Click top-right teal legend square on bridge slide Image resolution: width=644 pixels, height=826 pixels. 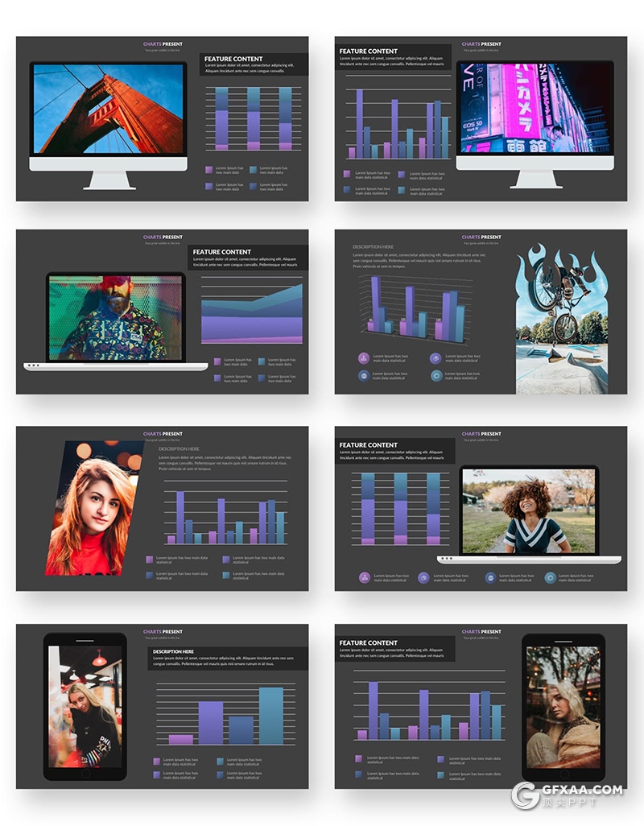pyautogui.click(x=254, y=170)
